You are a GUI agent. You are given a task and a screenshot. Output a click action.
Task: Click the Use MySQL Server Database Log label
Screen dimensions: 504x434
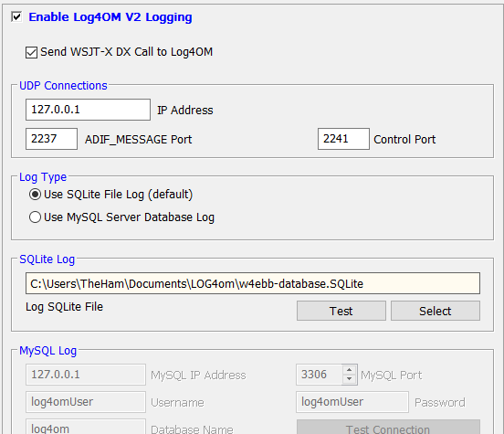129,217
